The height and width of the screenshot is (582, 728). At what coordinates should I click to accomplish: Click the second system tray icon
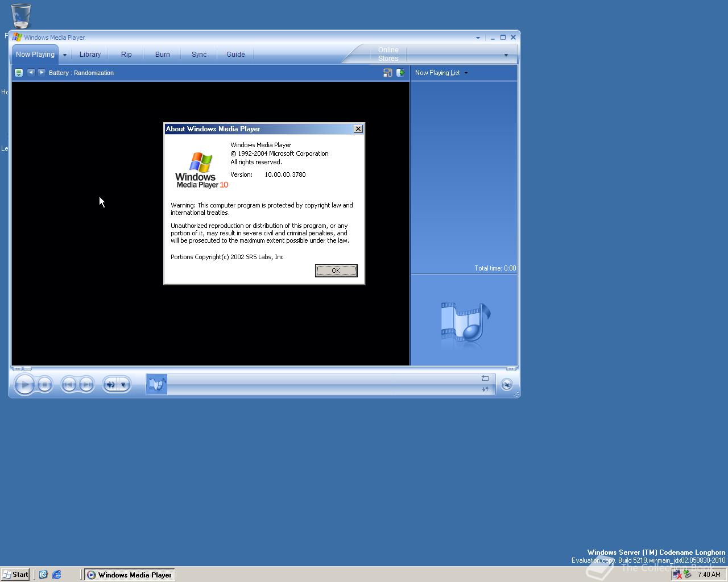(687, 575)
